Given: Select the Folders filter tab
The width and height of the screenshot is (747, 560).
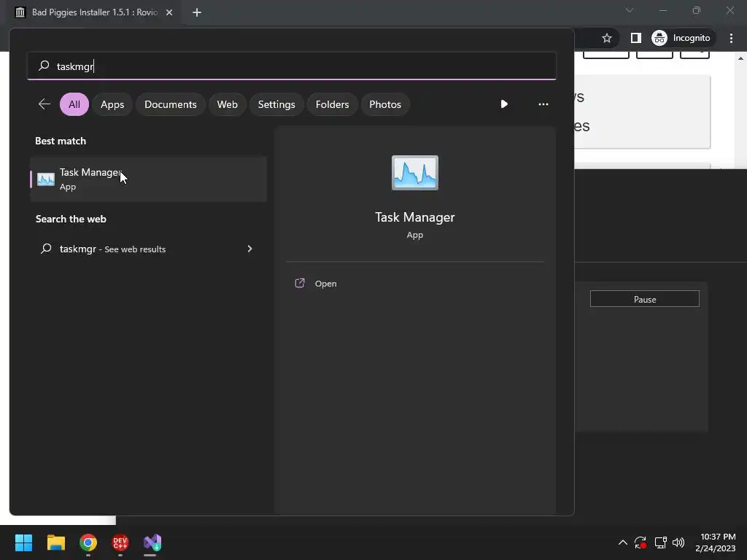Looking at the screenshot, I should click(332, 104).
